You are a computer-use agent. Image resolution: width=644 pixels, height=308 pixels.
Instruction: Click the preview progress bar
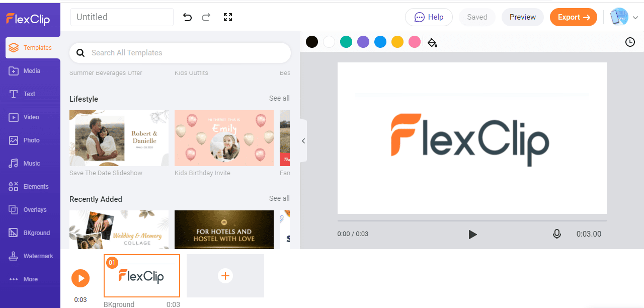click(472, 221)
